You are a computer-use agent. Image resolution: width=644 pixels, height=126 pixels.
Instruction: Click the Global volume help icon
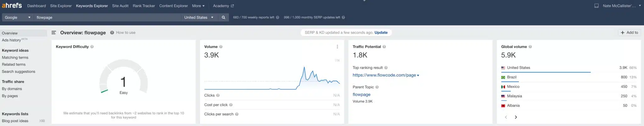click(530, 47)
